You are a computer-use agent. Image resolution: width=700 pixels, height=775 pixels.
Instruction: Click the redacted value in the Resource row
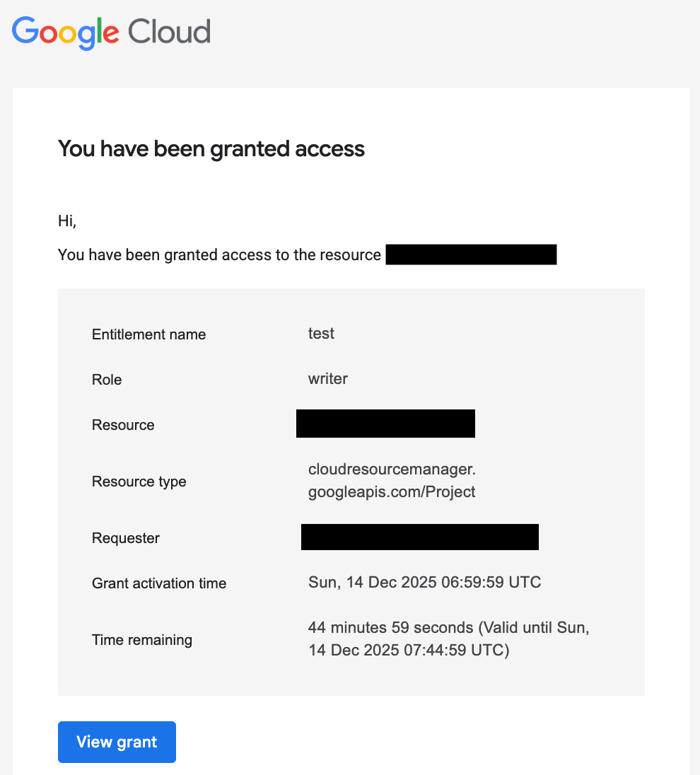click(x=385, y=424)
